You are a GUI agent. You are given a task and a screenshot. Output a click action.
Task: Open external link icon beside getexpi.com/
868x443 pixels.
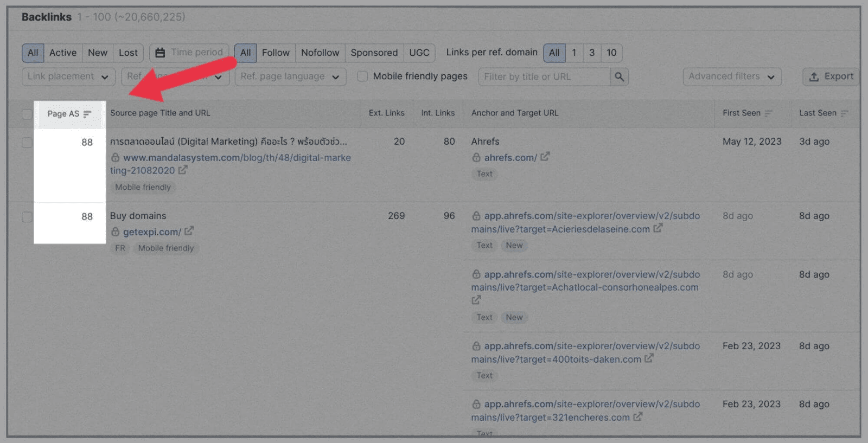pos(189,231)
